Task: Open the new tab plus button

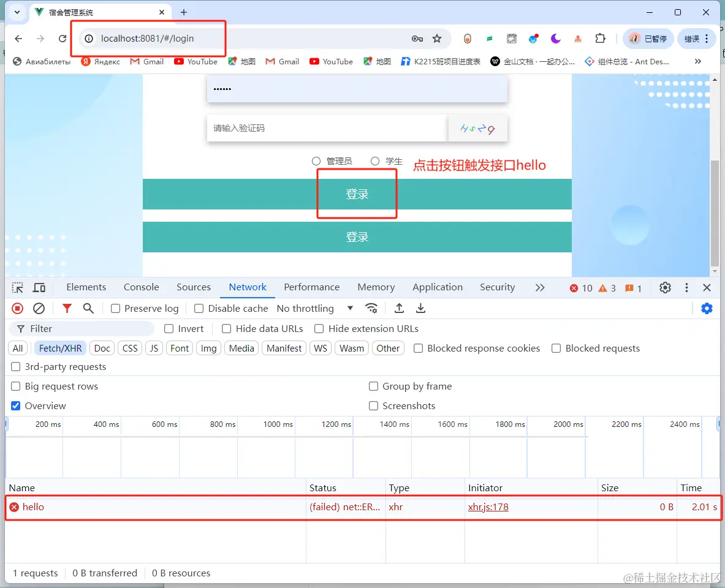Action: [x=184, y=12]
